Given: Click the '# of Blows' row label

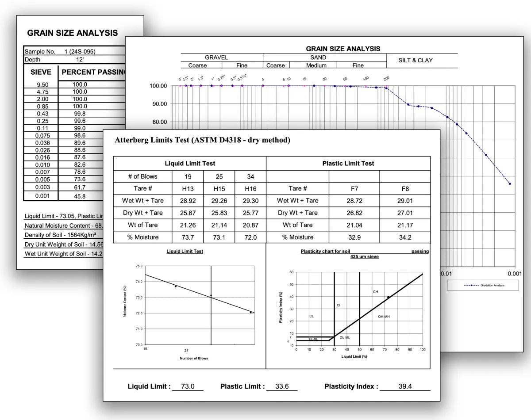Looking at the screenshot, I should 143,176.
